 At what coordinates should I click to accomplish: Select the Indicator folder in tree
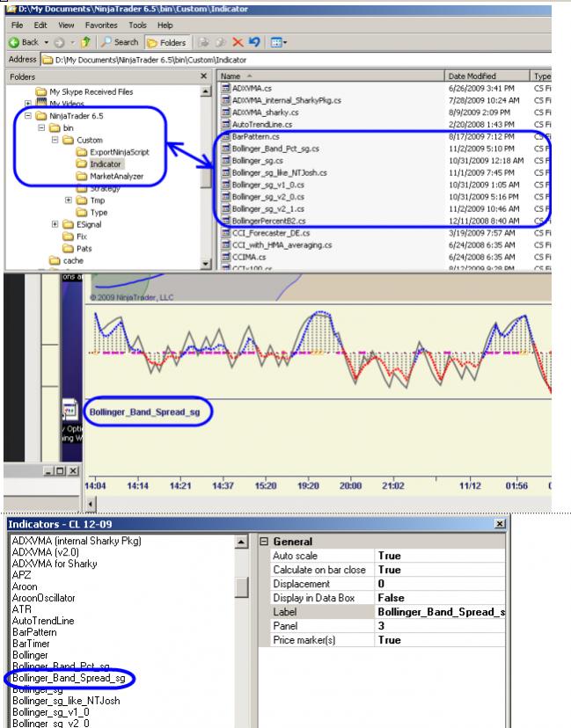tap(106, 164)
